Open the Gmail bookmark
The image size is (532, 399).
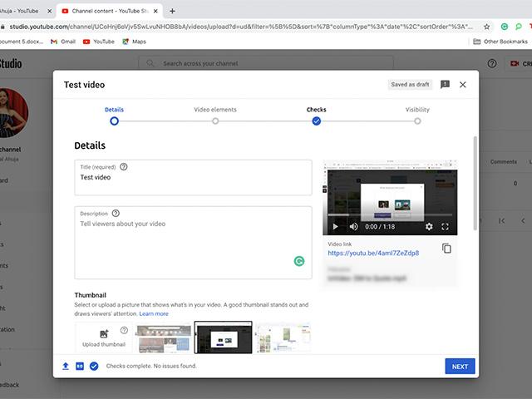[63, 42]
